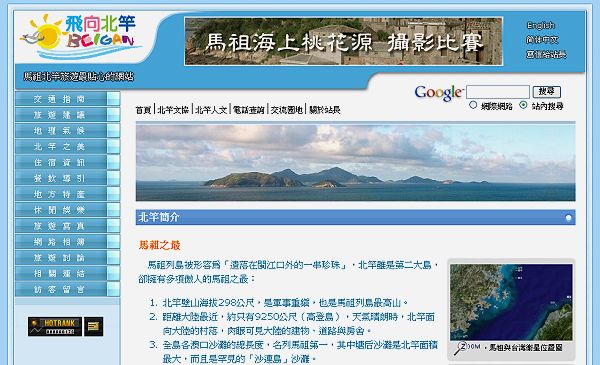Select the 站內搜尋 site search radio button

pyautogui.click(x=523, y=105)
